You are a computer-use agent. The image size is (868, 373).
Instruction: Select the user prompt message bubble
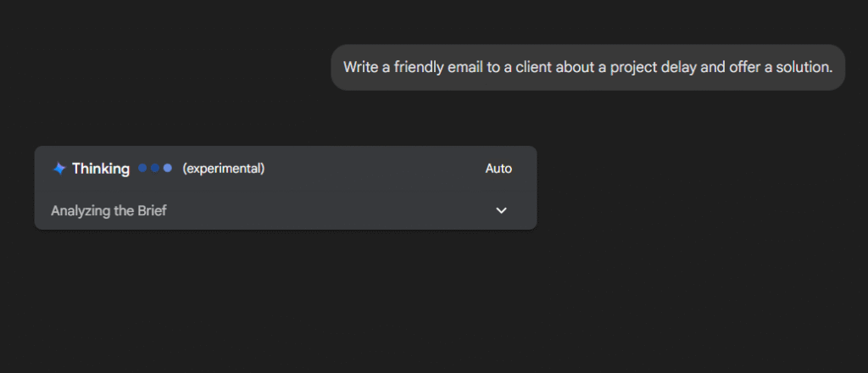click(x=588, y=67)
